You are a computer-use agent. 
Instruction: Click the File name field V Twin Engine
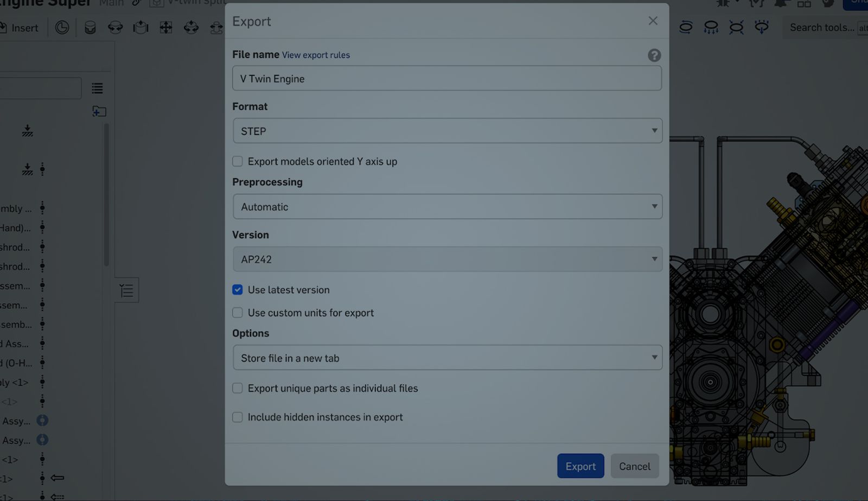447,79
